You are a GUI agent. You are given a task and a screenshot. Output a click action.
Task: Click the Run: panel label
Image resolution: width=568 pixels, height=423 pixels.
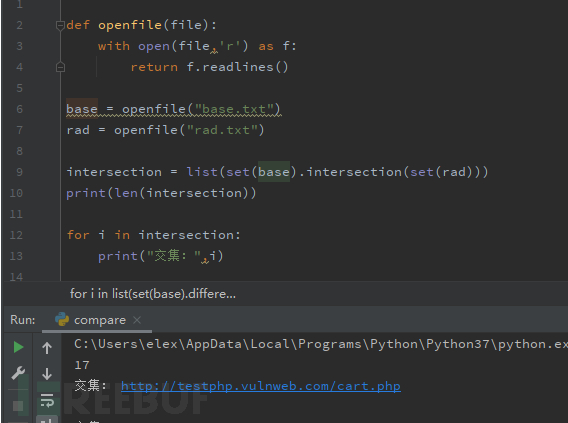(22, 320)
